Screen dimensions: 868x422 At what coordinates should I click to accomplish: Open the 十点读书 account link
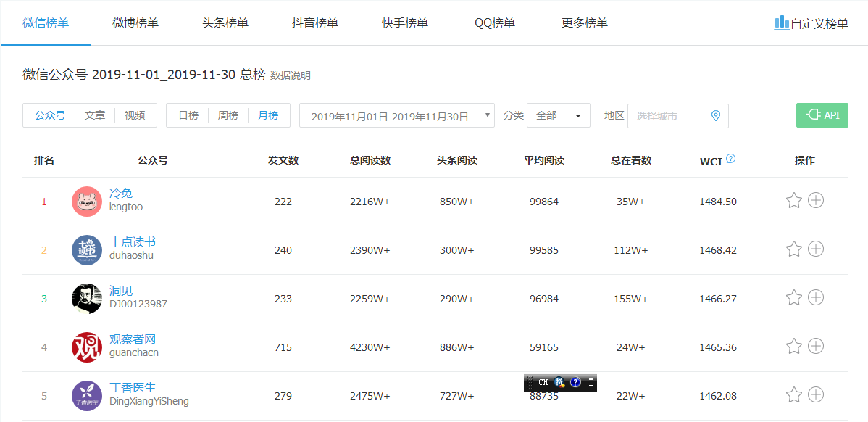[x=133, y=241]
